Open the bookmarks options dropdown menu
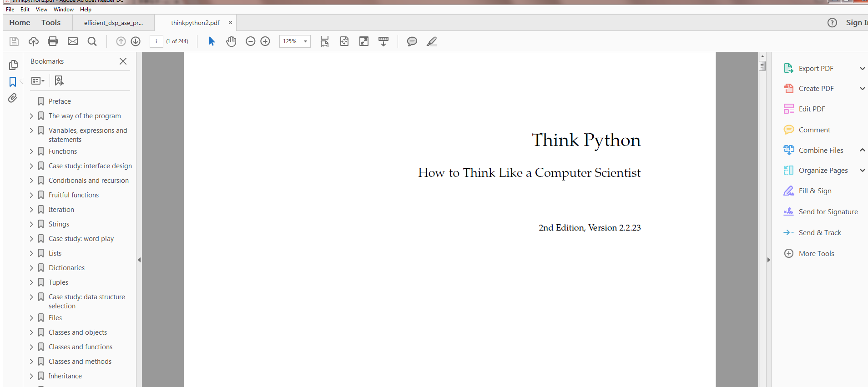This screenshot has width=868, height=387. coord(38,80)
